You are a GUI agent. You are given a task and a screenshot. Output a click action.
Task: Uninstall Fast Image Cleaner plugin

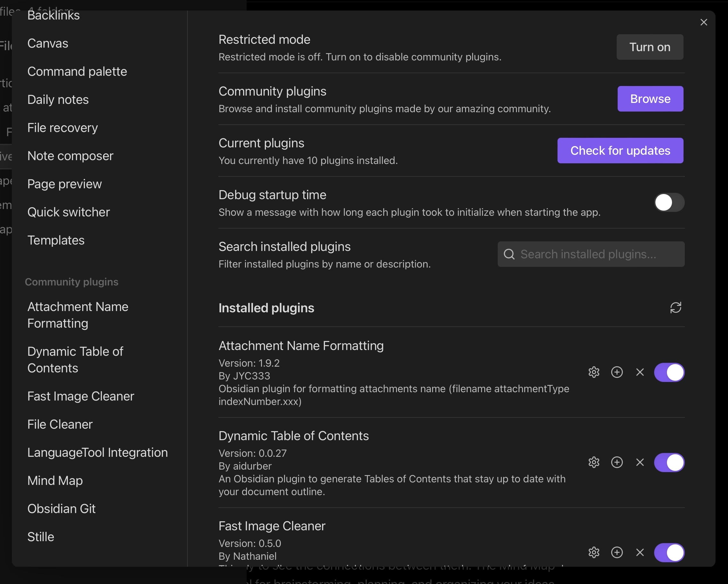[x=639, y=552]
